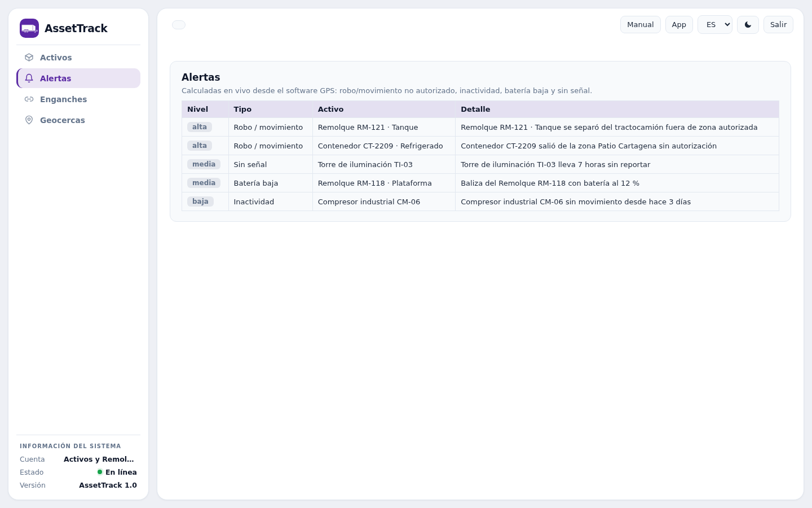Viewport: 812px width, 508px height.
Task: Click alta badge in Contenedor CT-2209 row
Action: coord(200,146)
